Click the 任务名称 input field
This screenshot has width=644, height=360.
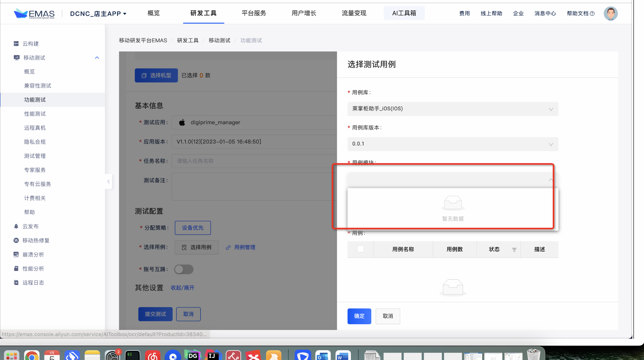tap(254, 161)
